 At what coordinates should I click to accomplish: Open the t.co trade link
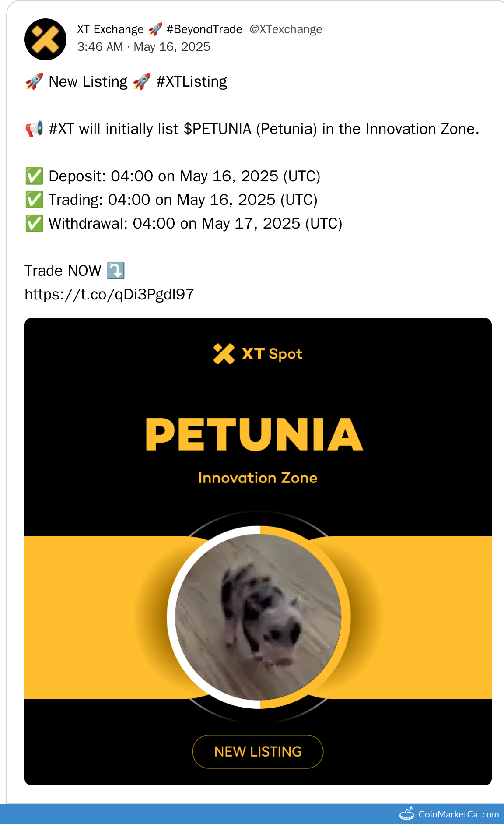pos(109,294)
